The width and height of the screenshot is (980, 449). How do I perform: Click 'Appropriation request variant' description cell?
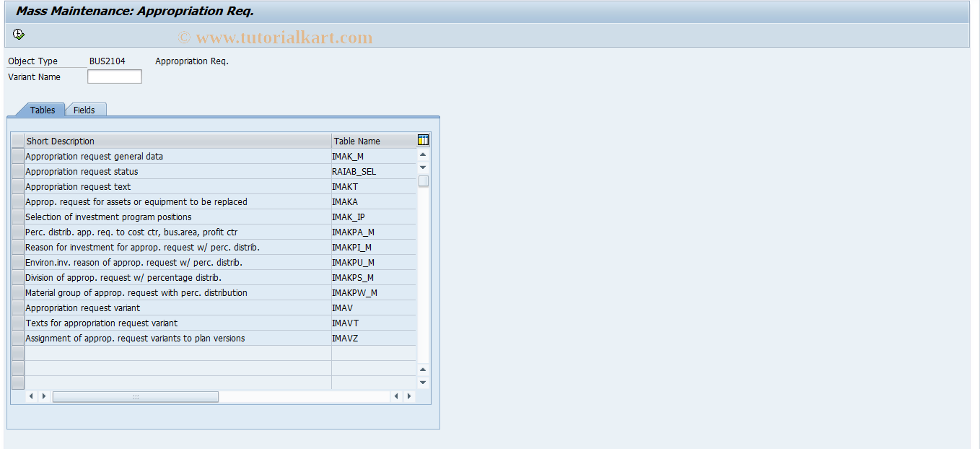coord(178,308)
